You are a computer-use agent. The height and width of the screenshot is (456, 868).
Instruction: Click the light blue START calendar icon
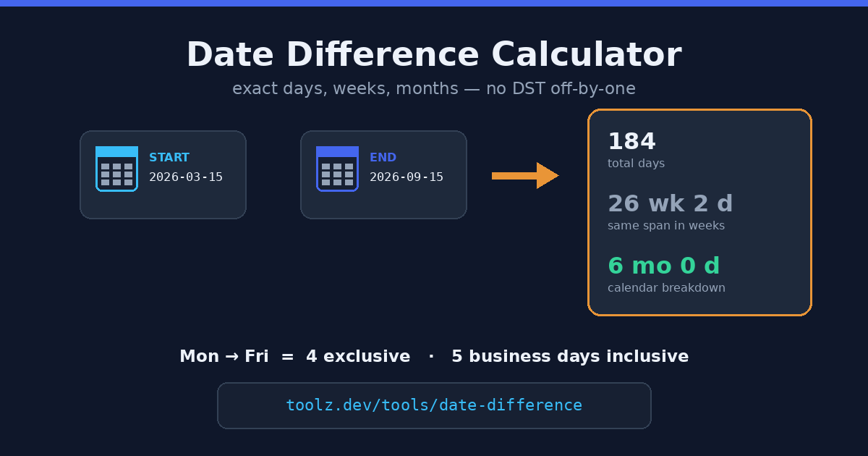point(116,169)
